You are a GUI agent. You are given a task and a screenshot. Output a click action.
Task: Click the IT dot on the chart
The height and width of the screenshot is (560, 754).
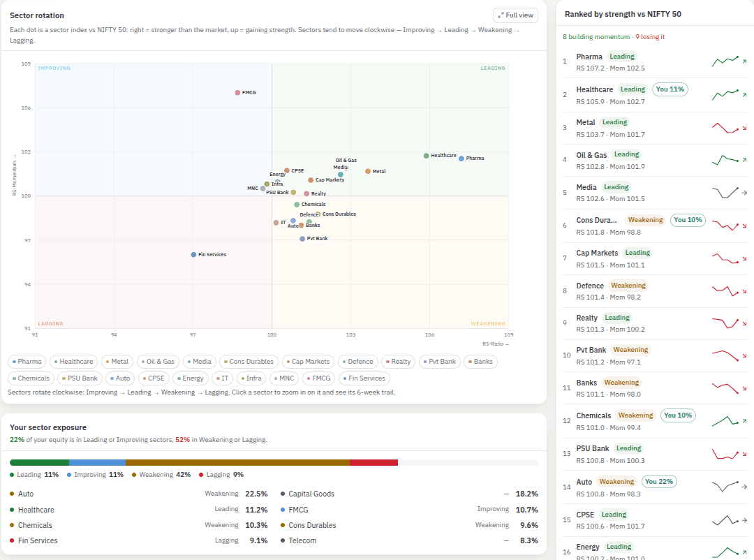click(x=276, y=223)
